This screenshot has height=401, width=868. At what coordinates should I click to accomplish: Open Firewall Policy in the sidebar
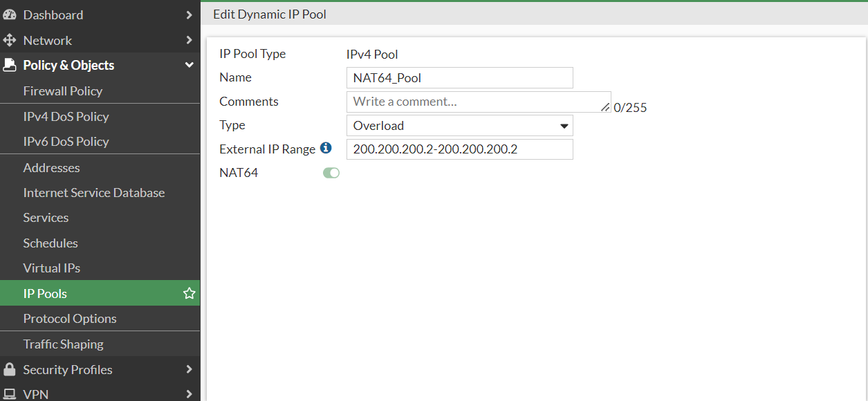pyautogui.click(x=63, y=91)
